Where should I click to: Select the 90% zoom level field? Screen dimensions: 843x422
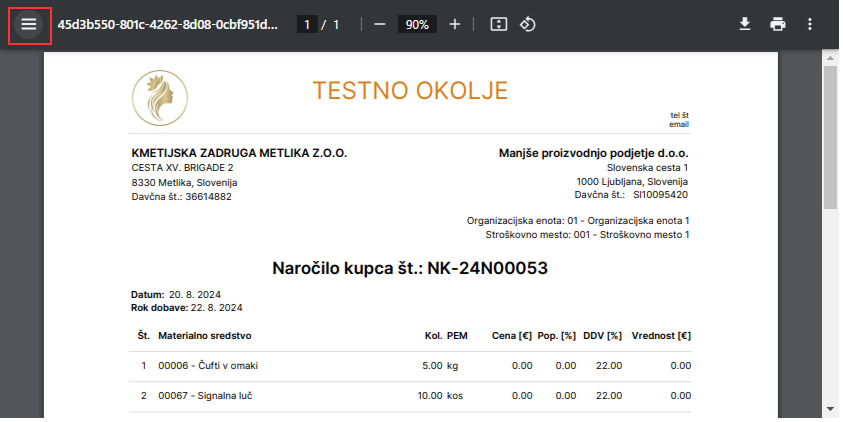pos(417,24)
